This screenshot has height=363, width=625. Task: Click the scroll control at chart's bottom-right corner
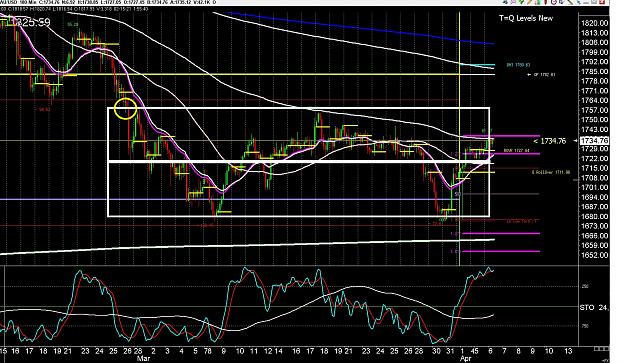pyautogui.click(x=601, y=349)
